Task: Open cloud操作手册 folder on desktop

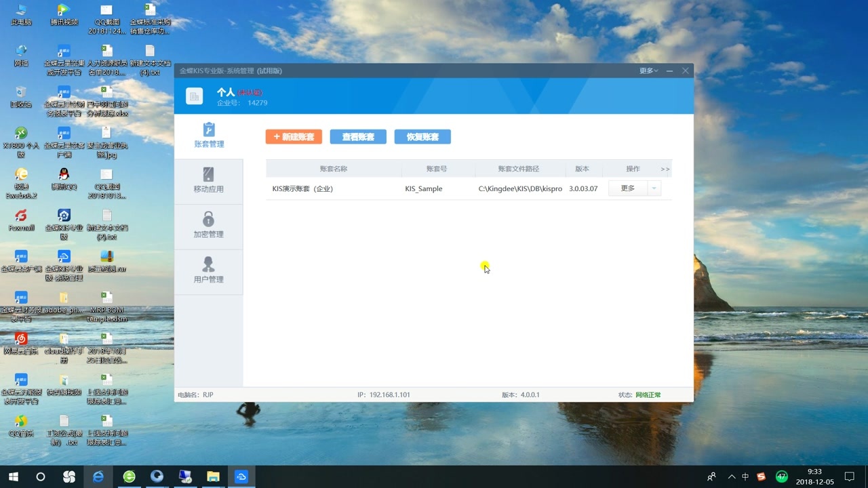Action: [64, 347]
